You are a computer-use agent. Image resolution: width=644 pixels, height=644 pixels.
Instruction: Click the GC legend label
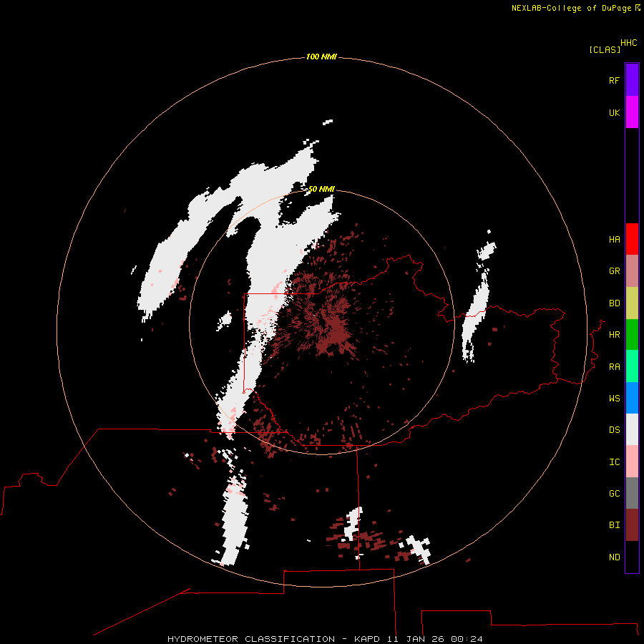click(x=614, y=494)
